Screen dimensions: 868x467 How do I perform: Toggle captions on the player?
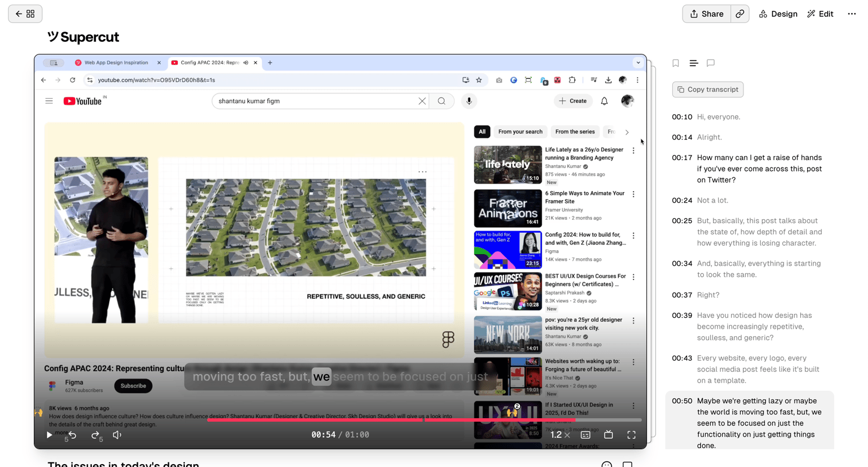click(586, 435)
